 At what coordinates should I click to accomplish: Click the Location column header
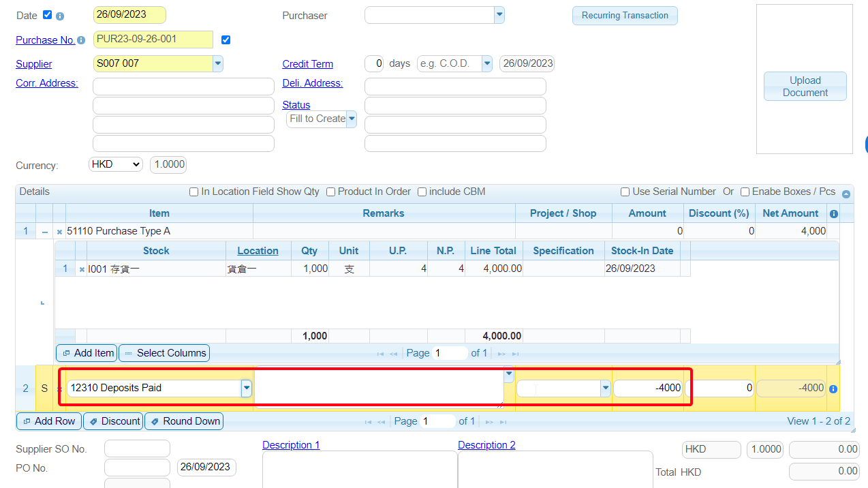[258, 251]
